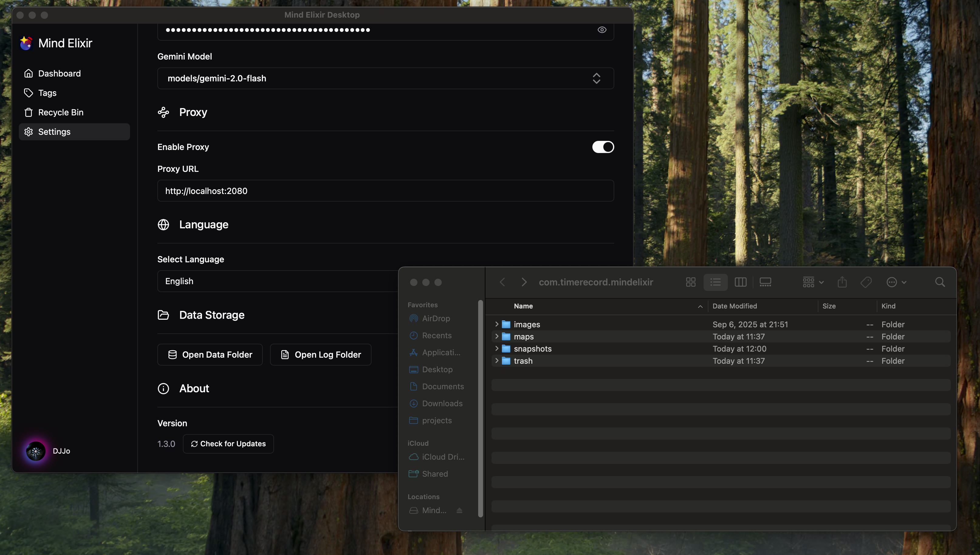The width and height of the screenshot is (980, 555).
Task: Open Finder more actions menu
Action: [x=896, y=282]
